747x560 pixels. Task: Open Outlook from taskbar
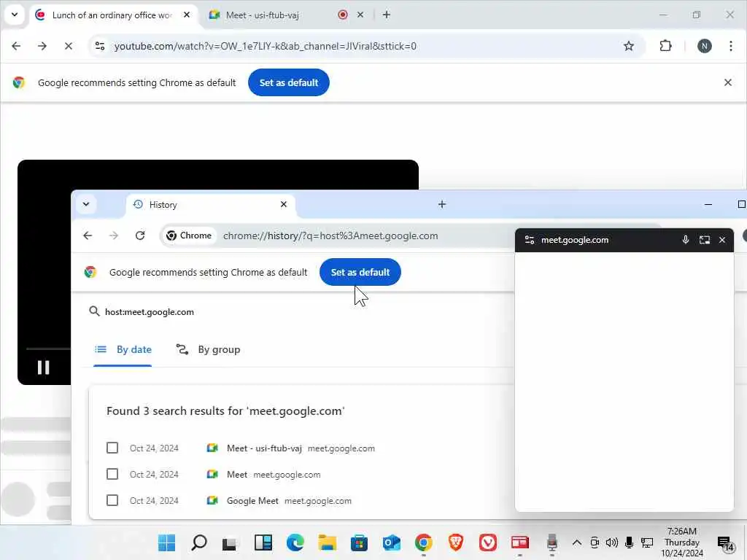[392, 542]
